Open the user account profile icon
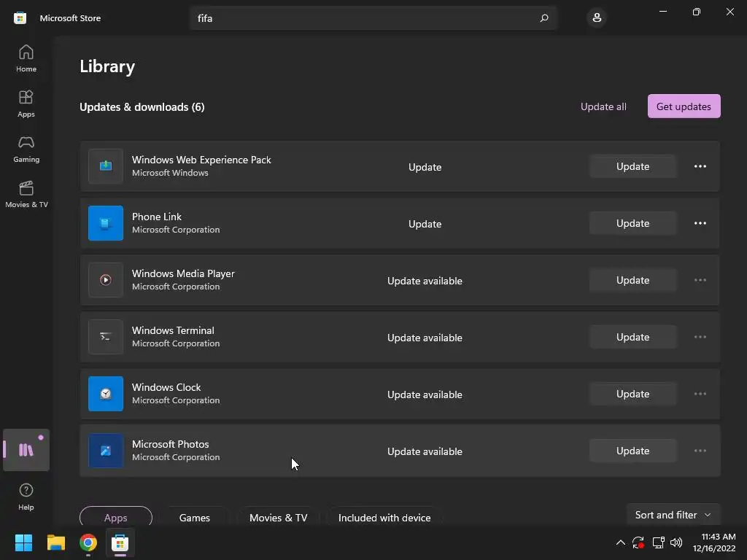Viewport: 747px width, 560px height. point(597,18)
